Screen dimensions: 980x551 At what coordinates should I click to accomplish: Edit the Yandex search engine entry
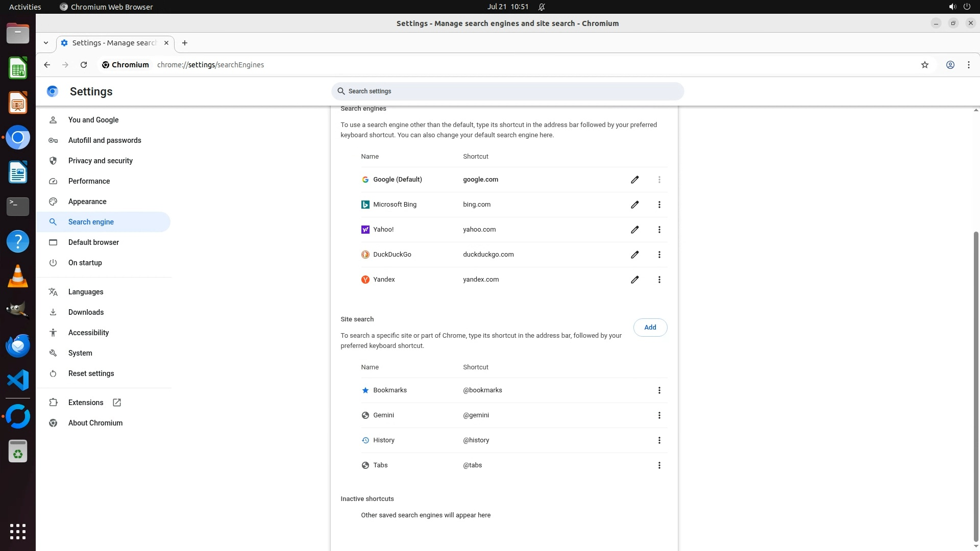pos(634,280)
